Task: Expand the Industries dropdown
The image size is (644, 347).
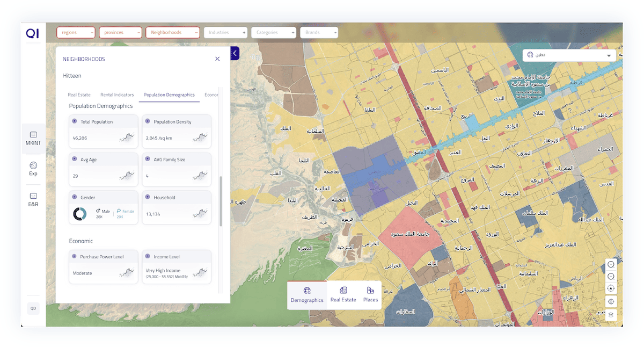Action: pos(225,32)
